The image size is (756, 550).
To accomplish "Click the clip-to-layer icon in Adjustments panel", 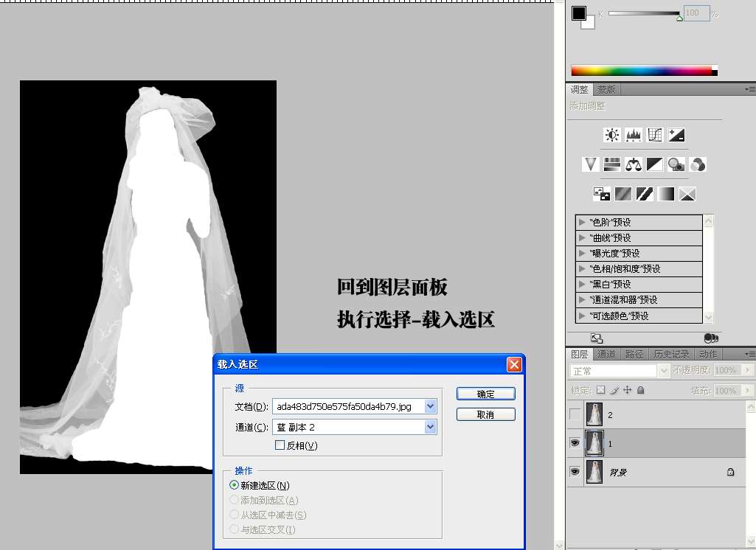I will coord(711,338).
